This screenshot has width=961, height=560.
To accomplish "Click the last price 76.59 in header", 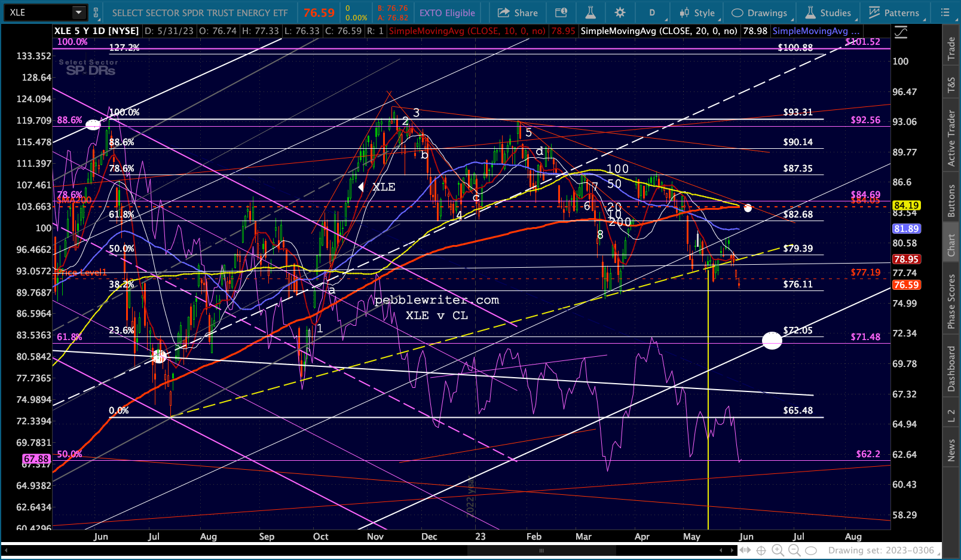I will (x=319, y=13).
